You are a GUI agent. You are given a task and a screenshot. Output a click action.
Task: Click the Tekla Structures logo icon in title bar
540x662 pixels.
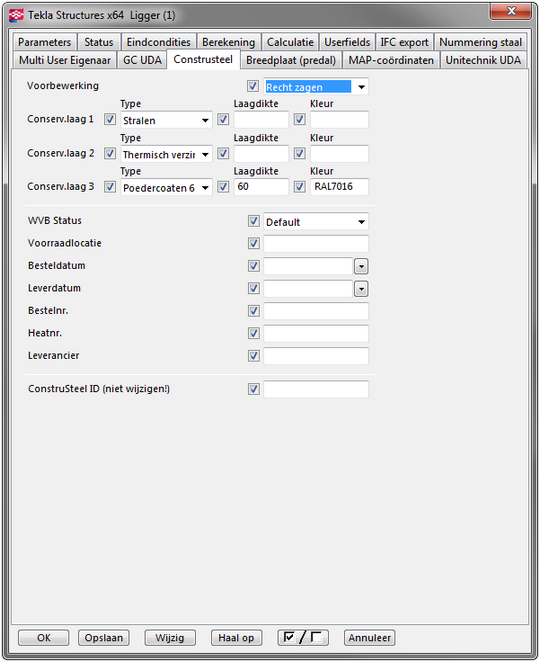tap(16, 16)
